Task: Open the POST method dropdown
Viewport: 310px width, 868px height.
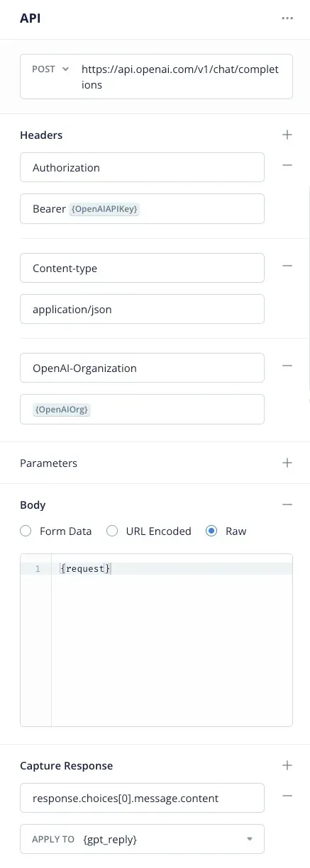Action: (x=50, y=69)
